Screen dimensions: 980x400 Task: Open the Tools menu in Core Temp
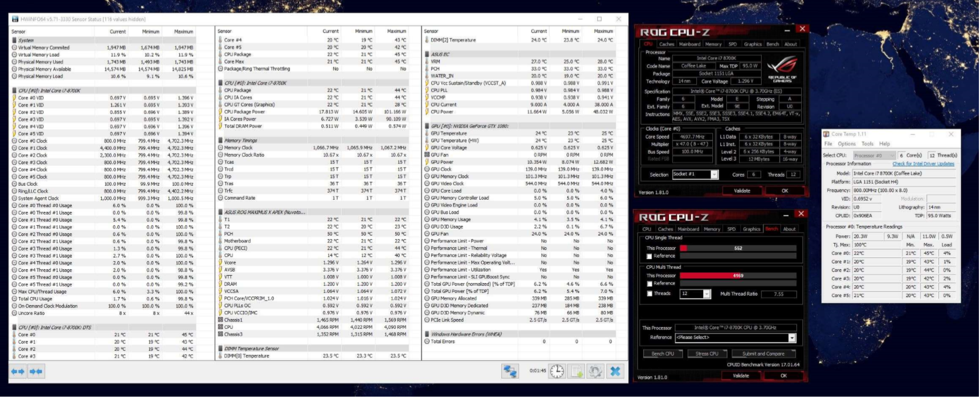[868, 144]
